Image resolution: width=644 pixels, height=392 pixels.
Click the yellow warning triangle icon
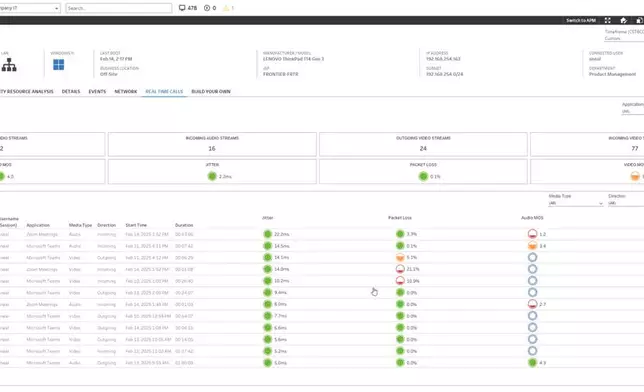click(225, 8)
